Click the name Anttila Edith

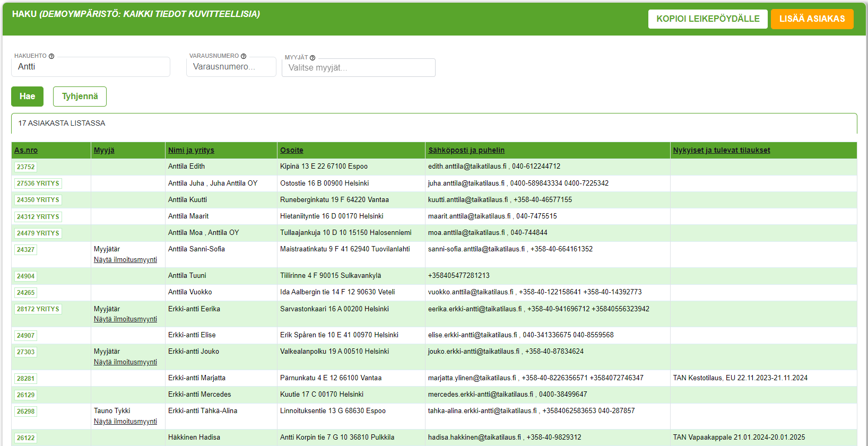186,167
